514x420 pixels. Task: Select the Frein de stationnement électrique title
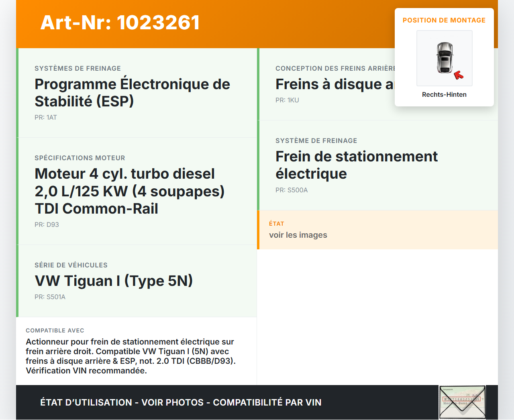pyautogui.click(x=356, y=165)
